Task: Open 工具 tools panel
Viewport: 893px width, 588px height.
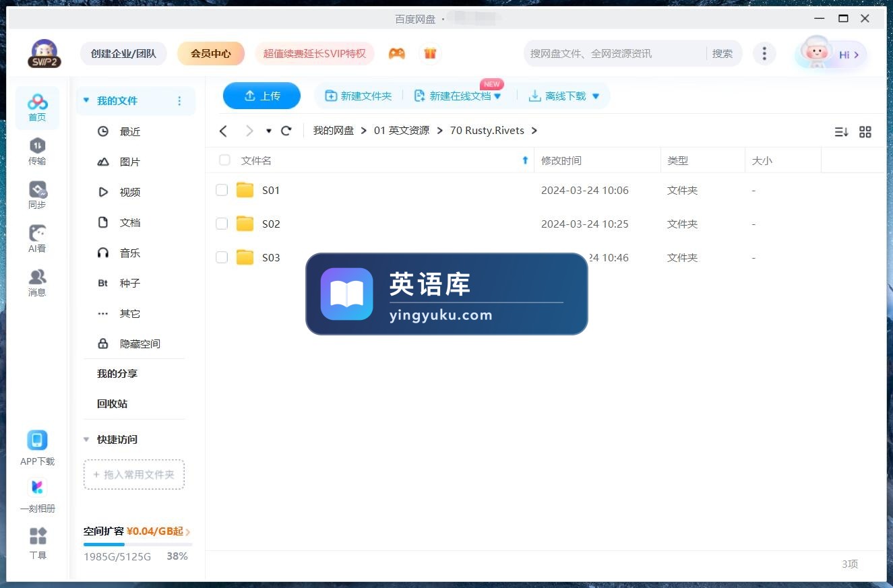Action: click(38, 543)
